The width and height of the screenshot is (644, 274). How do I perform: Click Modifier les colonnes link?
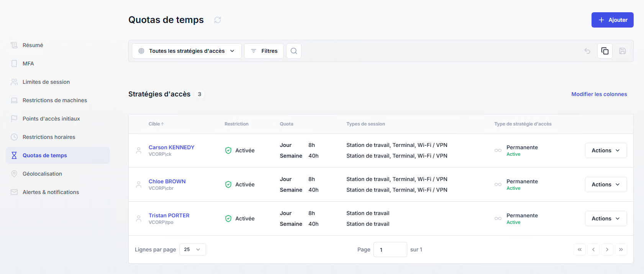tap(599, 94)
